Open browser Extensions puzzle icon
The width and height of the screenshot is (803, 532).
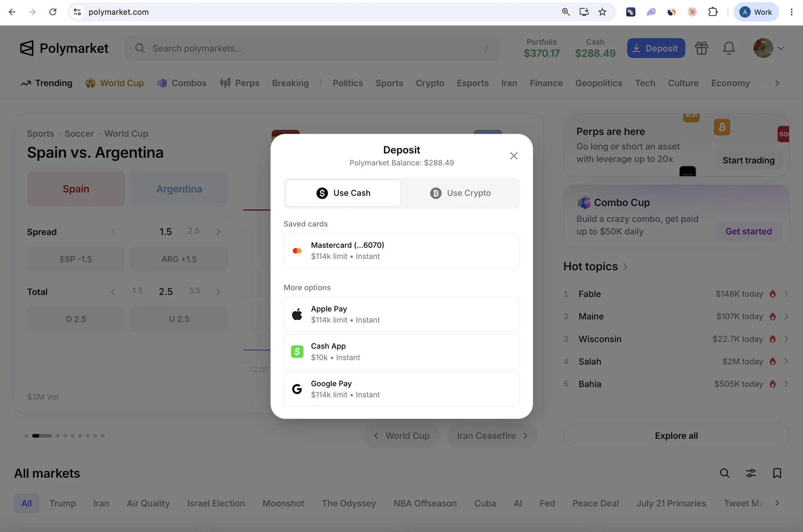click(713, 12)
